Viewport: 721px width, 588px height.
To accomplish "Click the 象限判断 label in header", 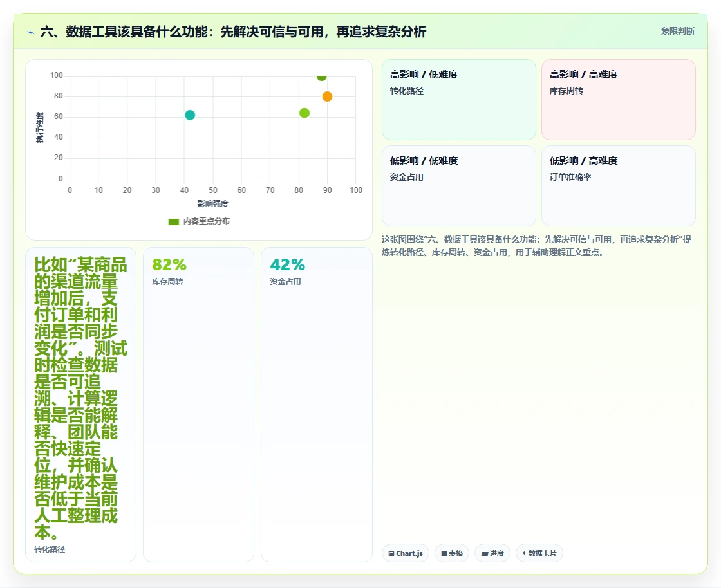I will [x=677, y=32].
